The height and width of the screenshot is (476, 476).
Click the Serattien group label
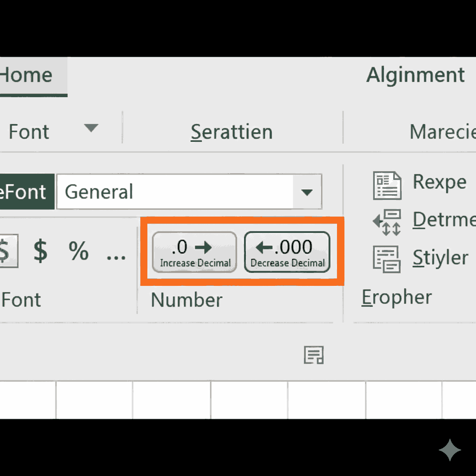point(231,132)
